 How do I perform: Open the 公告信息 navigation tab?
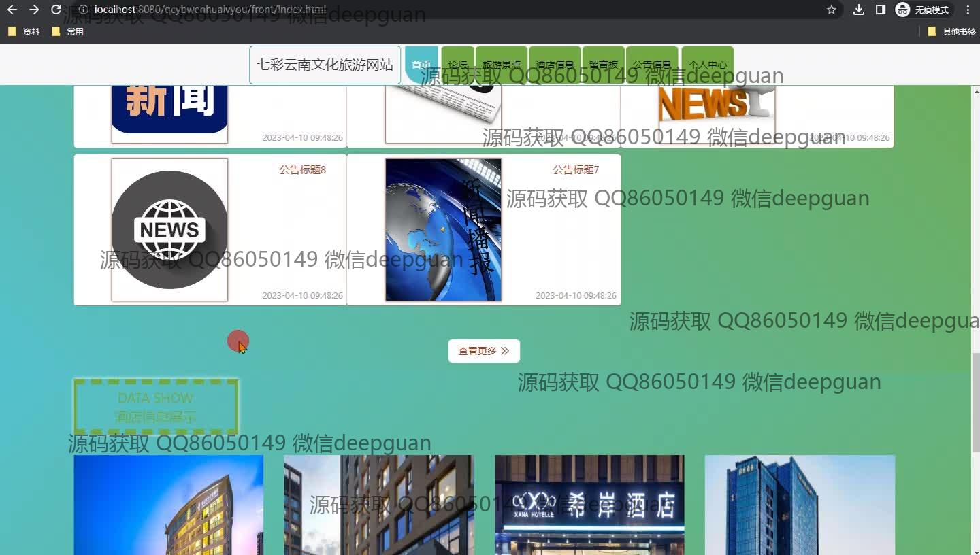pyautogui.click(x=652, y=65)
